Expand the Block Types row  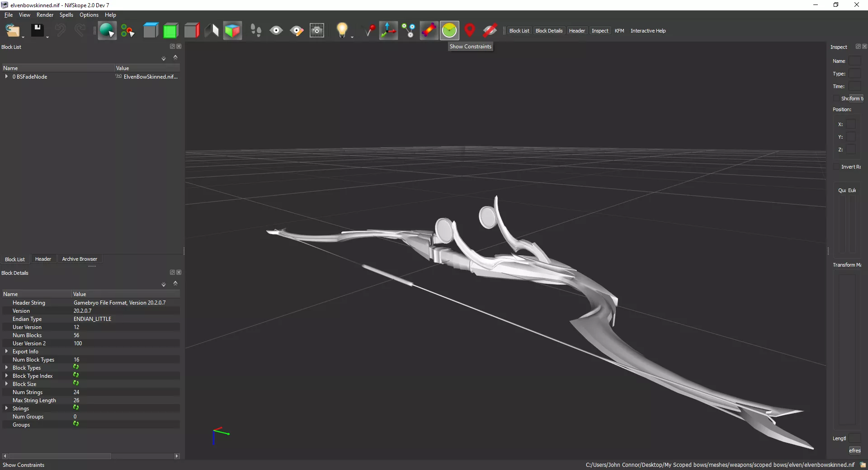[x=6, y=367]
